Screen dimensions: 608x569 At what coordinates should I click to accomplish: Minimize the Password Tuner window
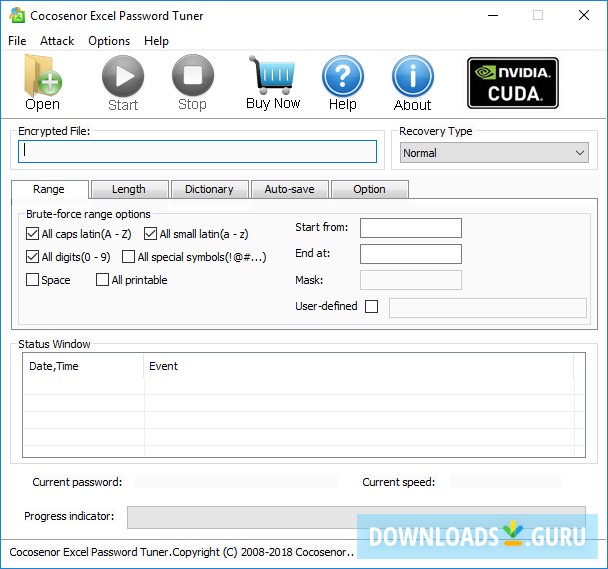pos(493,16)
